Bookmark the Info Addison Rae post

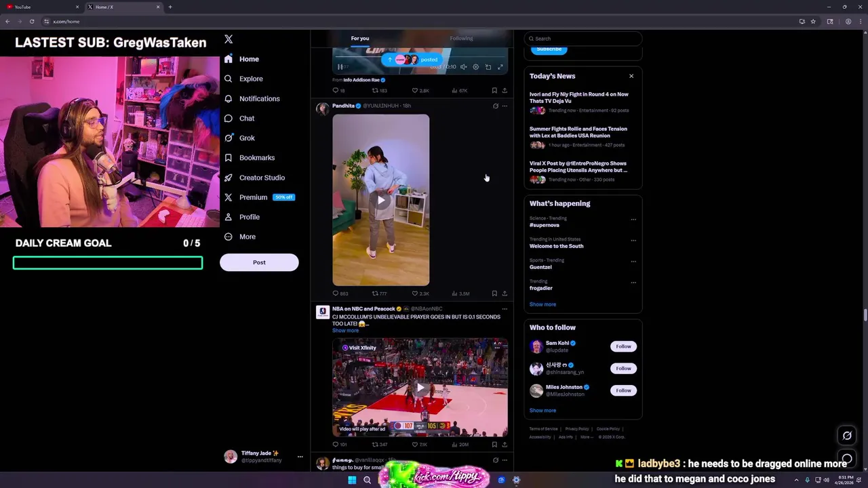[494, 90]
